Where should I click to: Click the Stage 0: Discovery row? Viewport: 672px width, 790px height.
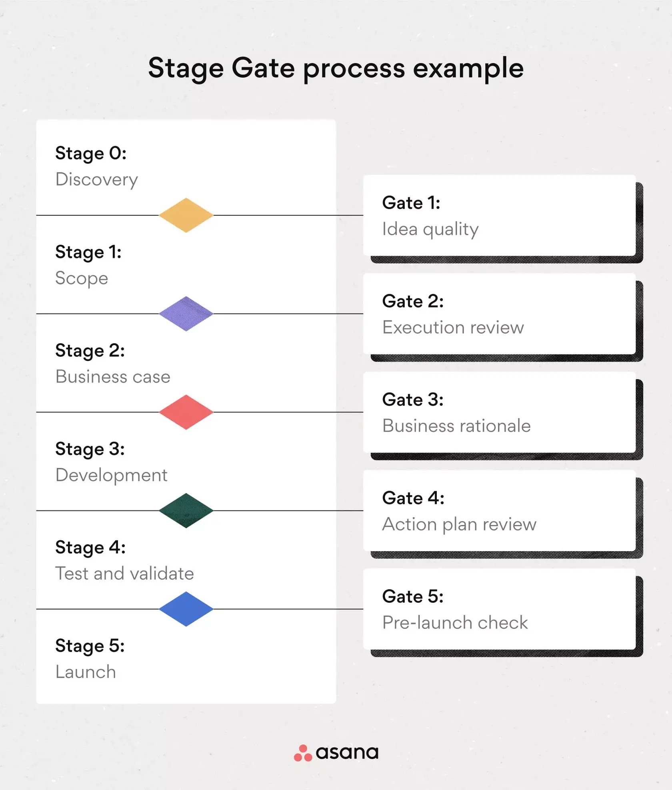(186, 166)
